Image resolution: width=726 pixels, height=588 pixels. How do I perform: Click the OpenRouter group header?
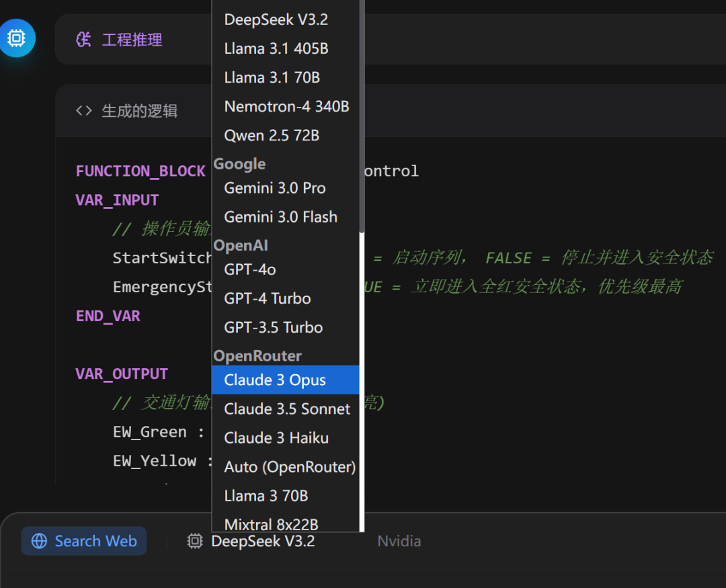257,355
